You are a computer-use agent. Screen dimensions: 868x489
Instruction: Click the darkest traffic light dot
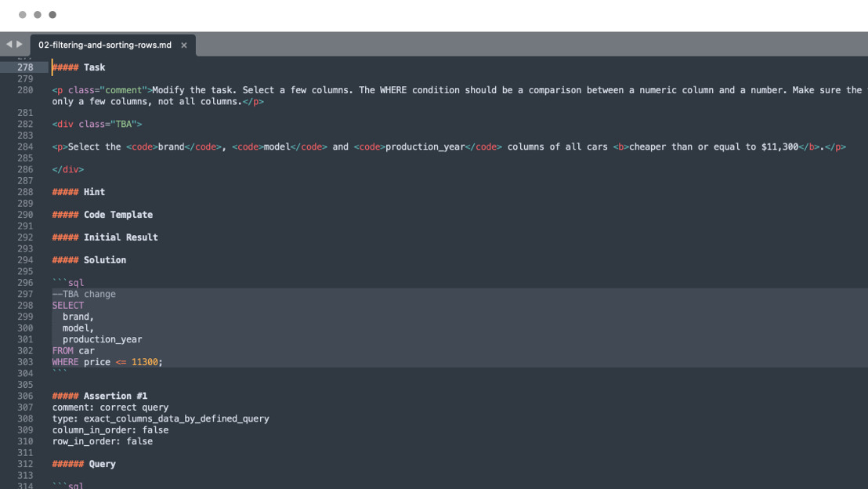pyautogui.click(x=52, y=14)
